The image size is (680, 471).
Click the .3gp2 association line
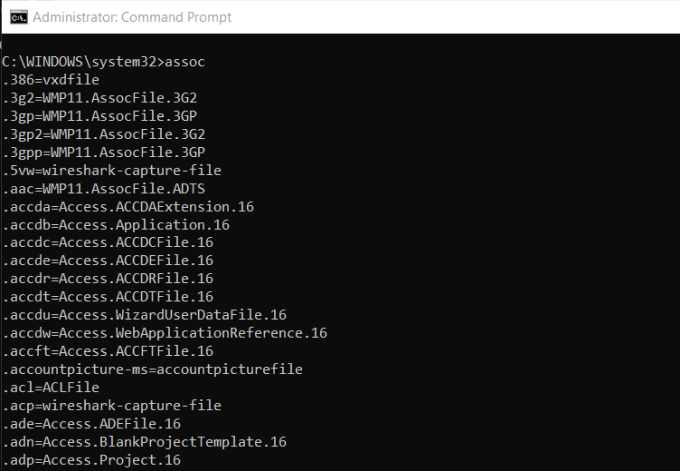pyautogui.click(x=107, y=133)
